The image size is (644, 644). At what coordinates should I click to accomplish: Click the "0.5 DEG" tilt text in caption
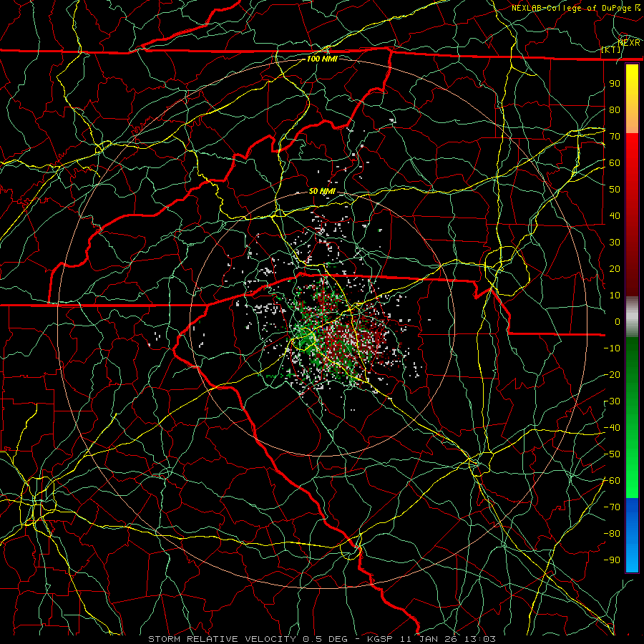click(325, 639)
